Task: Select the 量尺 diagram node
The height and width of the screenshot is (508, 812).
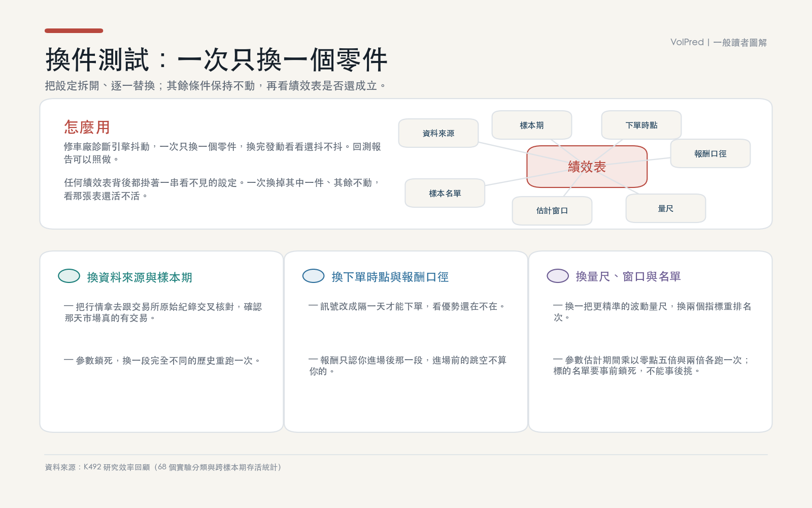Action: (x=666, y=208)
